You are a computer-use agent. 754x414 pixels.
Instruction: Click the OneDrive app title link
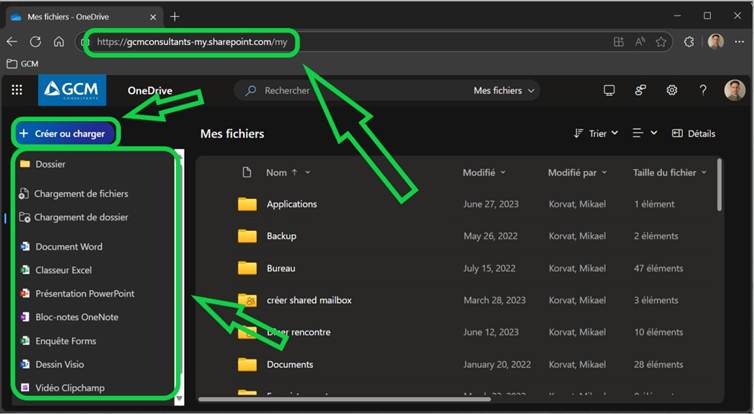pyautogui.click(x=150, y=90)
